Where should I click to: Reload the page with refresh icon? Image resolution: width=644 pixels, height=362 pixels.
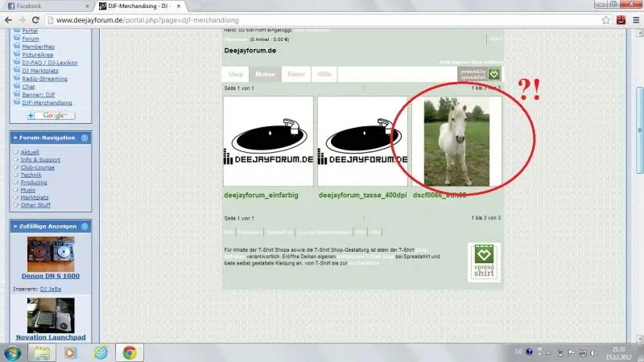click(x=35, y=19)
